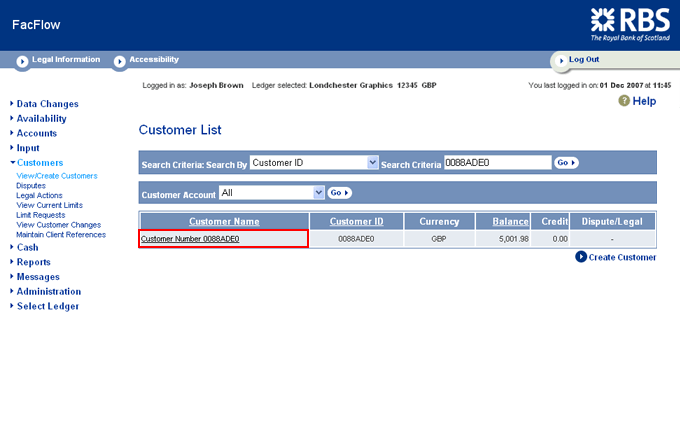Click the Help question mark icon
This screenshot has width=680, height=447.
(x=624, y=101)
